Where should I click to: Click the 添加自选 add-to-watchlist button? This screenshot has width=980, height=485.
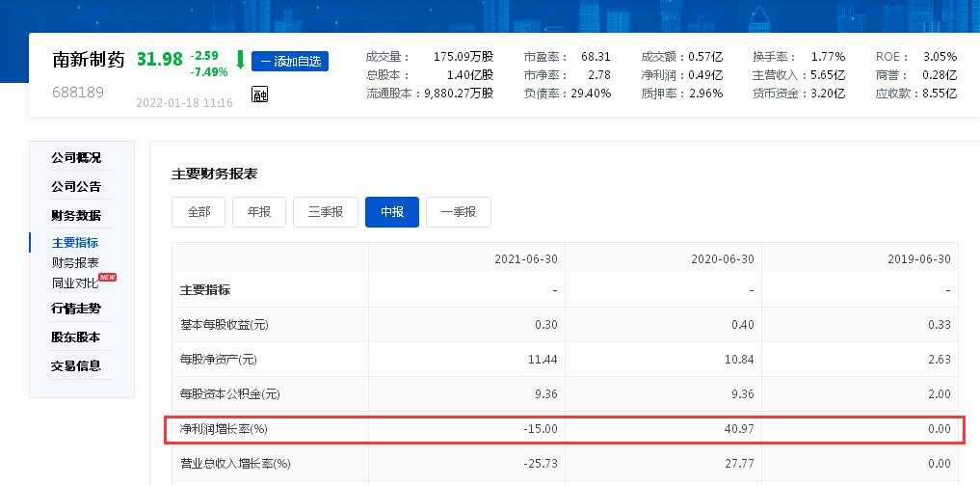click(x=290, y=62)
